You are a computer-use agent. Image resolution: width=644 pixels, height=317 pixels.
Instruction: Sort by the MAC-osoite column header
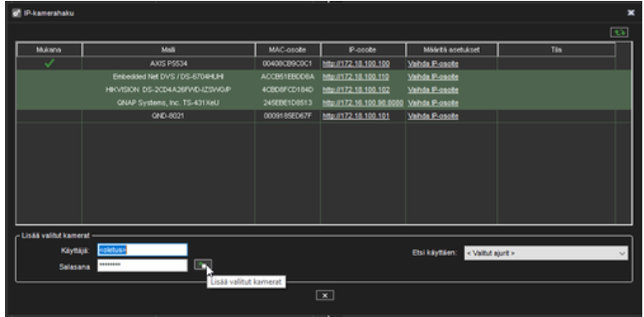tap(287, 50)
